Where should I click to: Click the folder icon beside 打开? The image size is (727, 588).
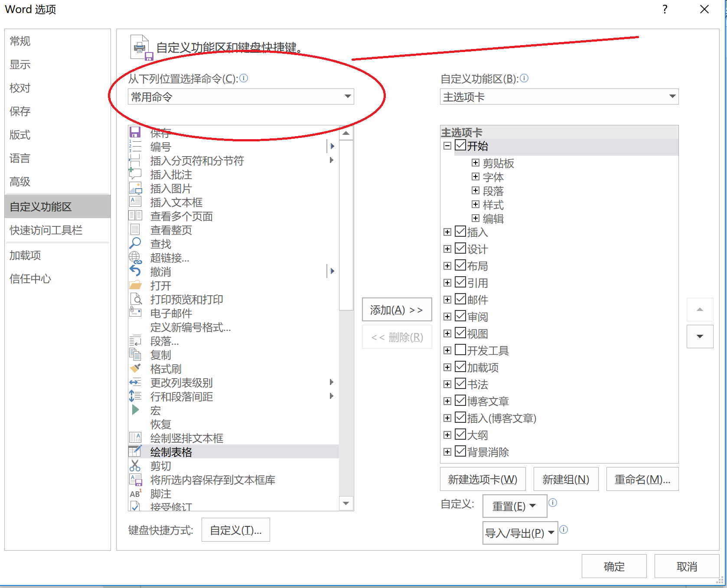point(135,285)
